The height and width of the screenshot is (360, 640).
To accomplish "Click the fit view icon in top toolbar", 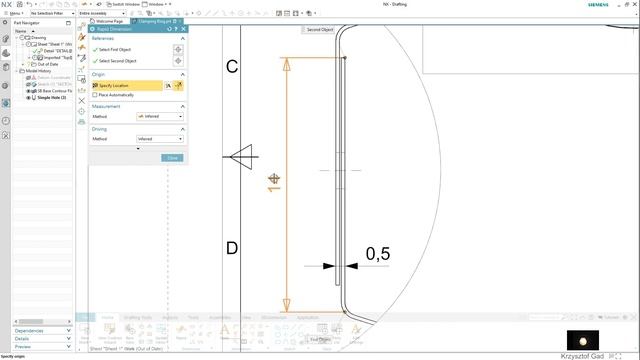I will (x=296, y=13).
